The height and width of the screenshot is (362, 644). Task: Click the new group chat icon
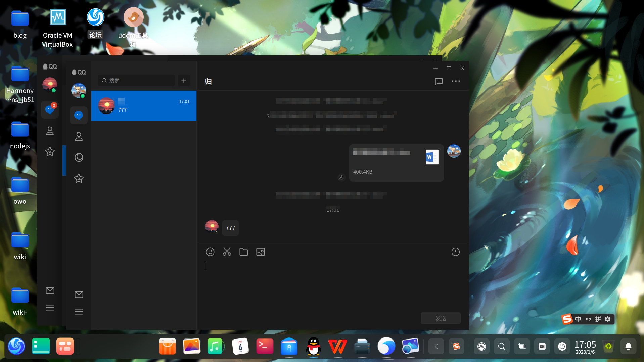click(439, 81)
